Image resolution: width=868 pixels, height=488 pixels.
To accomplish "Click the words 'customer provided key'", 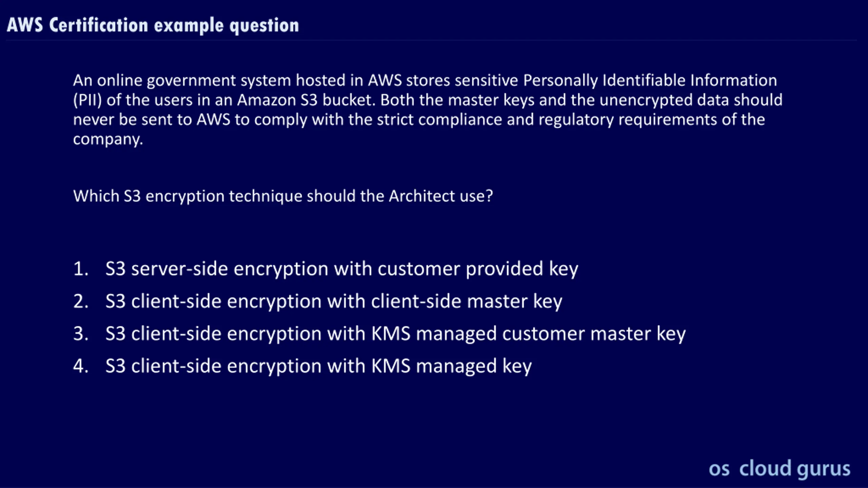I will tap(478, 269).
